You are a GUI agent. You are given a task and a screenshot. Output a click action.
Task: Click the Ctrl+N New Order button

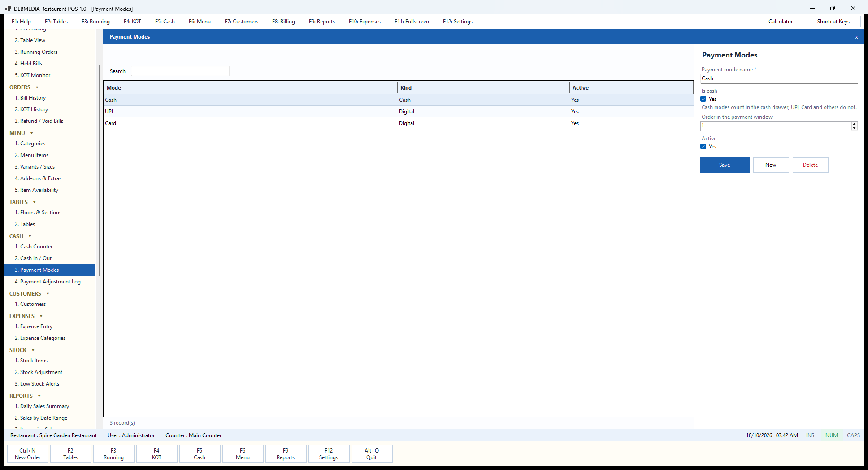point(27,454)
